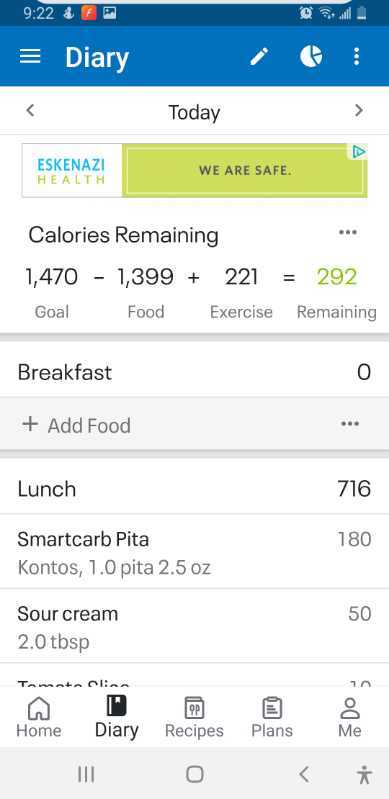Open the Plans tab
This screenshot has height=799, width=389.
click(x=272, y=717)
